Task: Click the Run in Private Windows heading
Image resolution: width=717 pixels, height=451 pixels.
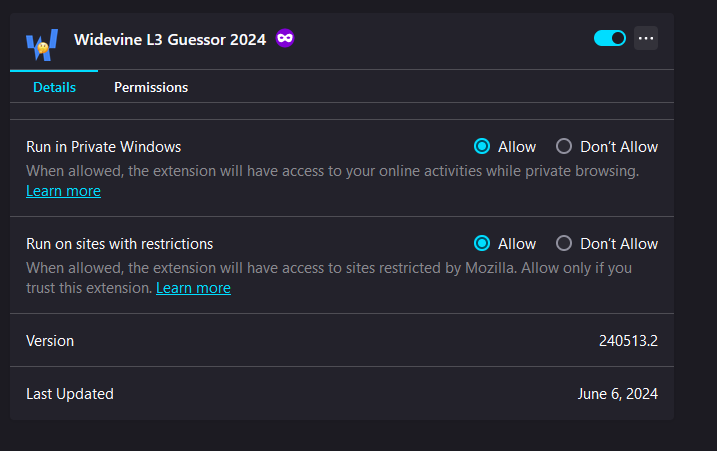Action: point(104,147)
